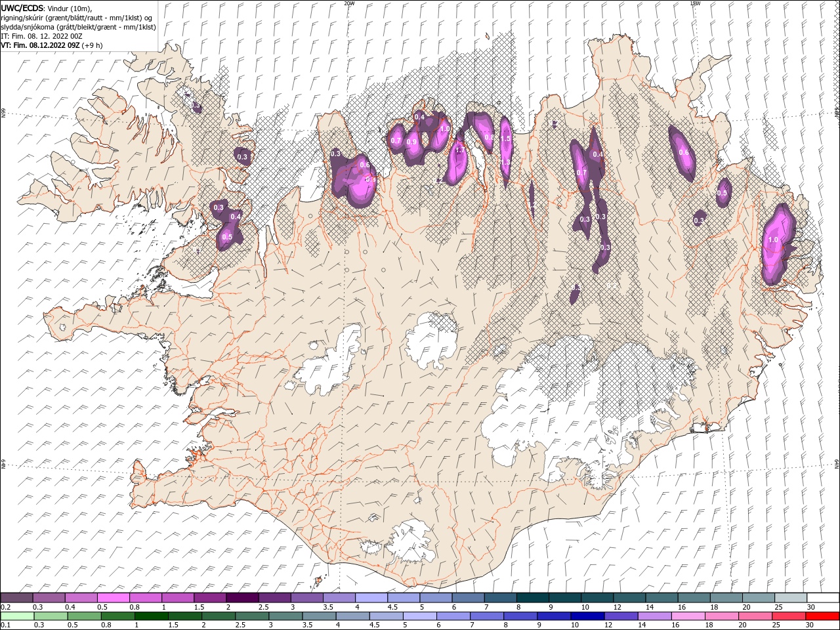
Task: Click the '20W' longitude label at top
Action: pyautogui.click(x=349, y=3)
